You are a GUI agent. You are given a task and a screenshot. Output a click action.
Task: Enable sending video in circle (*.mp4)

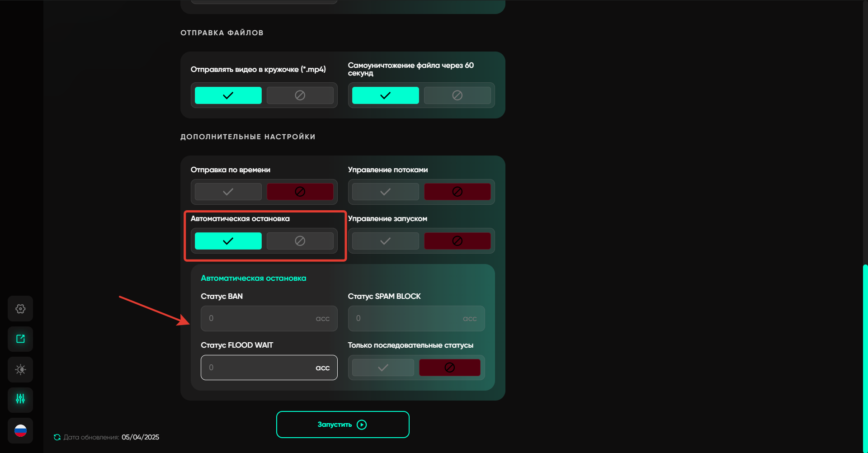pyautogui.click(x=228, y=95)
